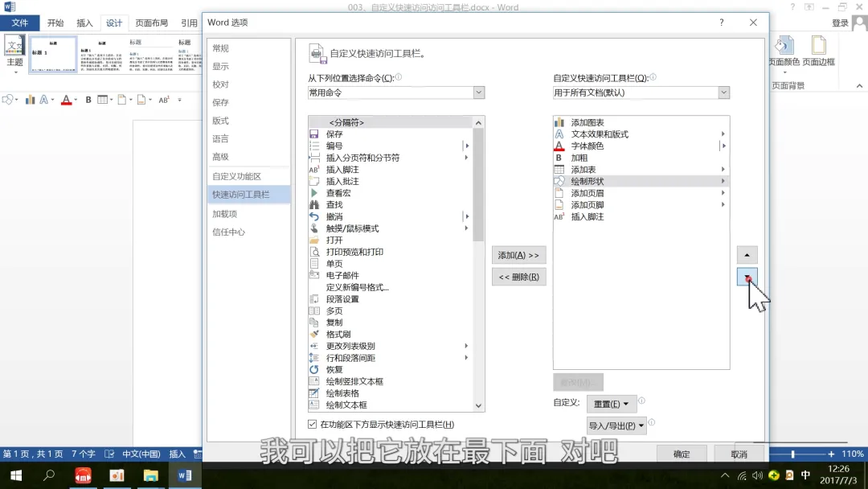868x489 pixels.
Task: Click the chart icon in quick toolbar
Action: coord(30,100)
